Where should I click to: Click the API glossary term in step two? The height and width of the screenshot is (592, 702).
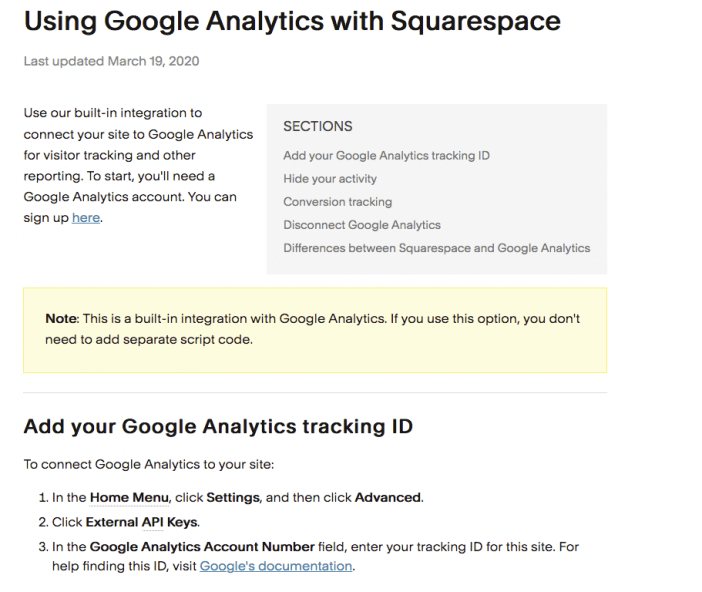tap(153, 522)
